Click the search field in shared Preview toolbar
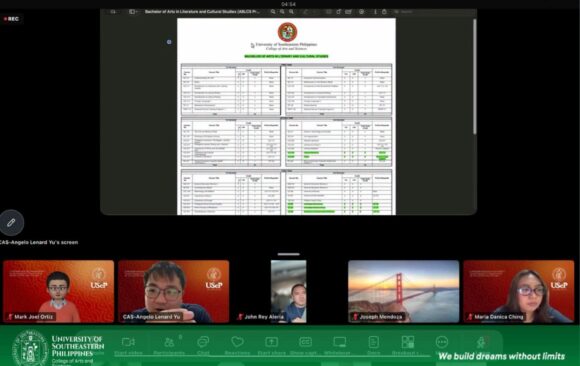Image resolution: width=580 pixels, height=366 pixels. coord(433,12)
